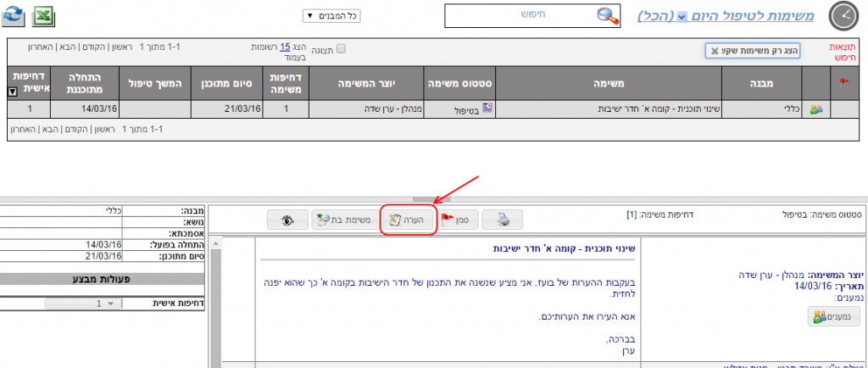The height and width of the screenshot is (368, 868).
Task: Click the print button with printer icon
Action: pyautogui.click(x=502, y=220)
